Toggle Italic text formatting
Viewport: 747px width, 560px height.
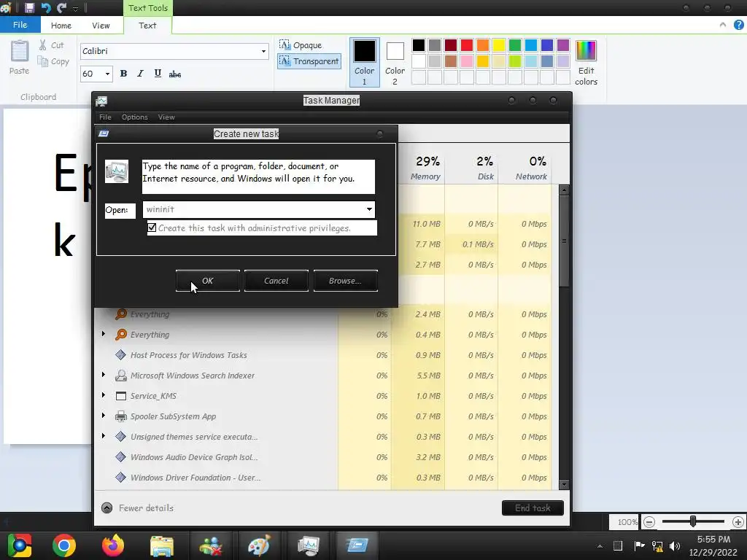(140, 74)
